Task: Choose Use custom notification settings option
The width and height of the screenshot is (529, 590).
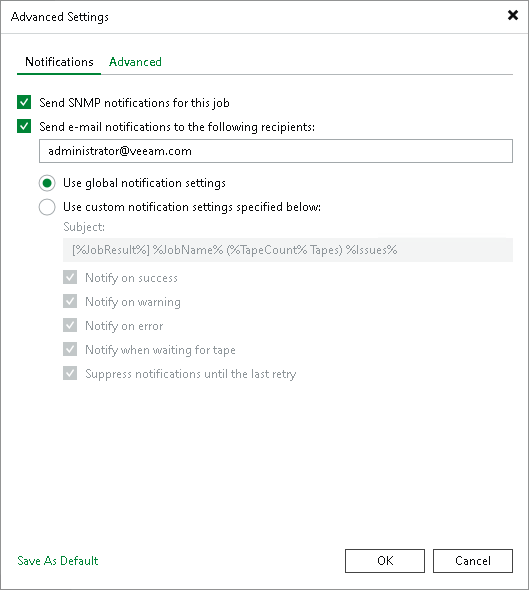Action: click(x=47, y=207)
